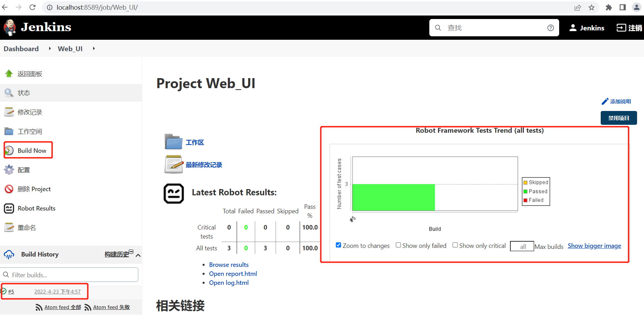Click the Jenkins user profile icon
Screen dimensions: 644x317
[x=573, y=28]
